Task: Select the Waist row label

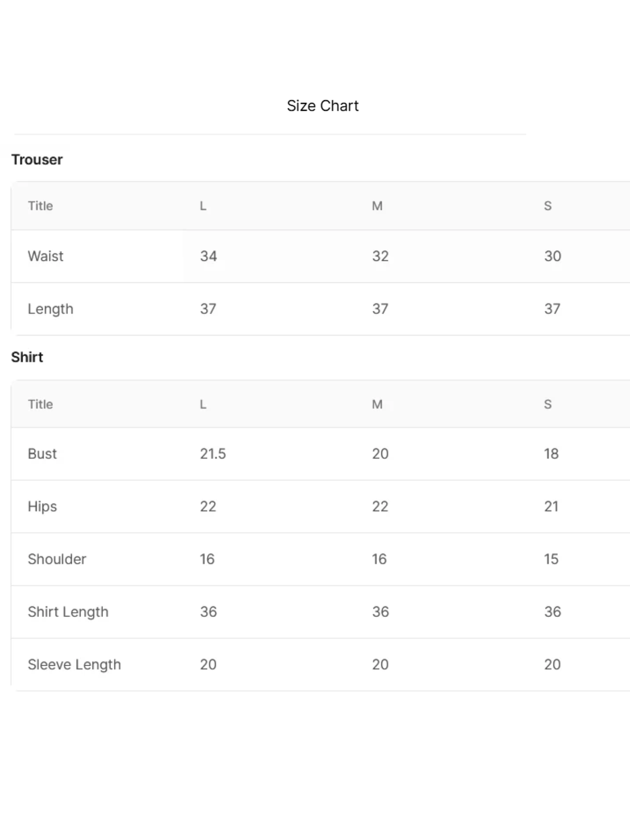Action: click(46, 256)
